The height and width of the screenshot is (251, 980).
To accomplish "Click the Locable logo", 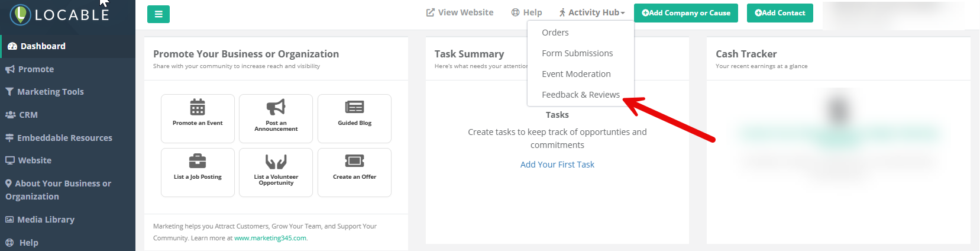I will [60, 15].
